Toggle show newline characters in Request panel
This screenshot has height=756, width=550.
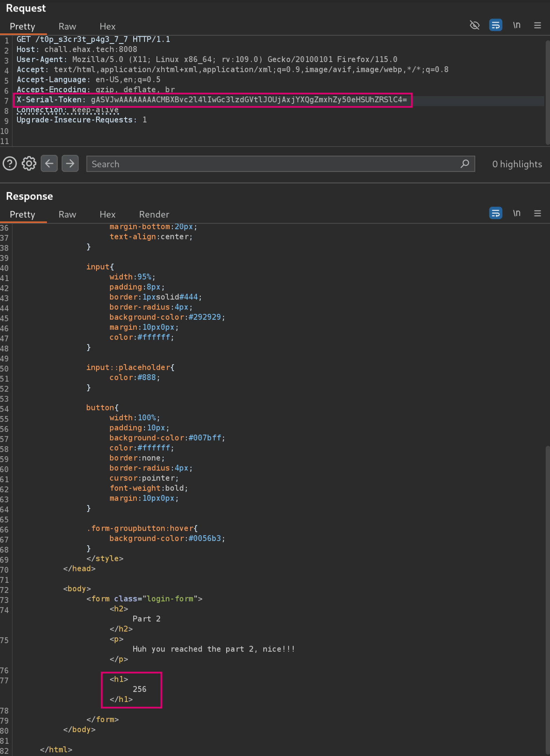(516, 25)
